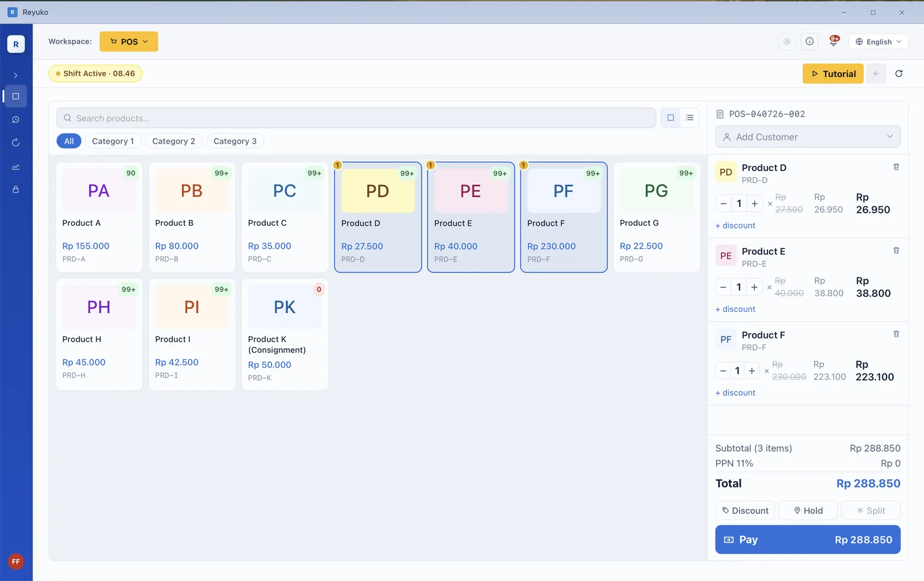Image resolution: width=924 pixels, height=581 pixels.
Task: Click Product K (Consignment) card
Action: (x=285, y=334)
